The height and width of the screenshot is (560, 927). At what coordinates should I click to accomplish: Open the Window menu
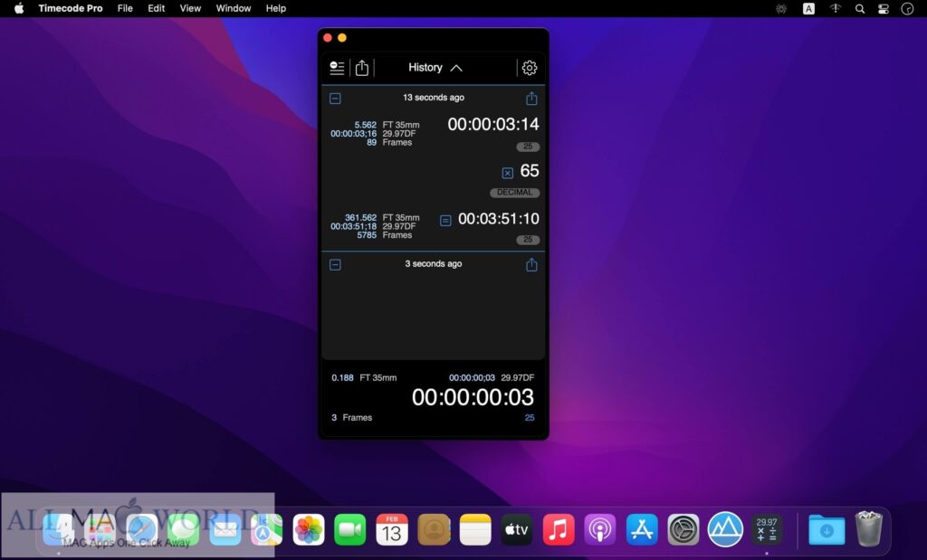233,8
